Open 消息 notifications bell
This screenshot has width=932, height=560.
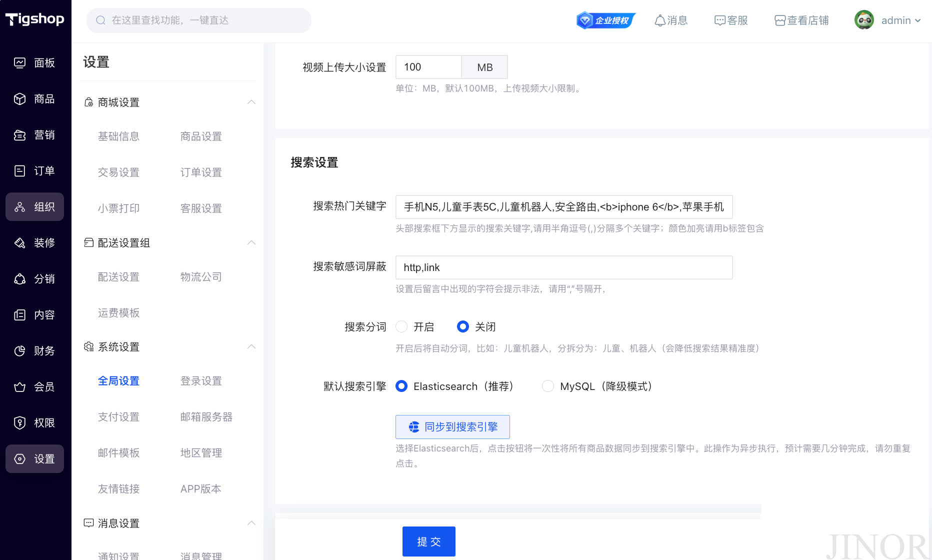pos(660,20)
